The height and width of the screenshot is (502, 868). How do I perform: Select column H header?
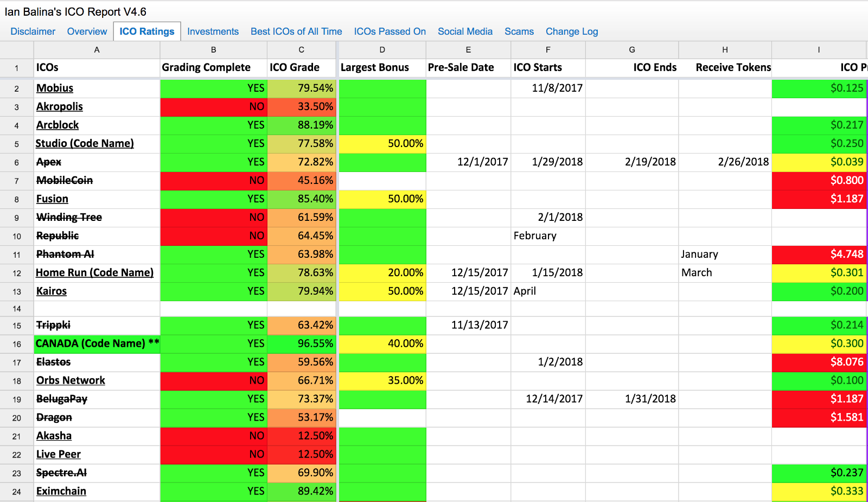725,50
